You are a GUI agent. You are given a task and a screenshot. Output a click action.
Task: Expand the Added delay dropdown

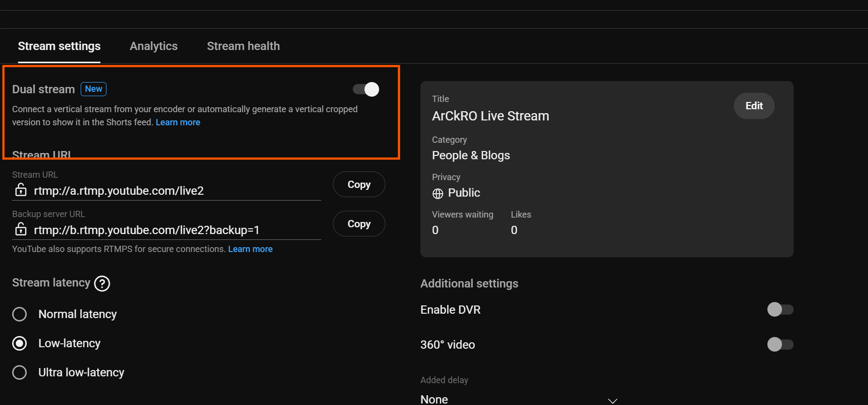(x=519, y=399)
